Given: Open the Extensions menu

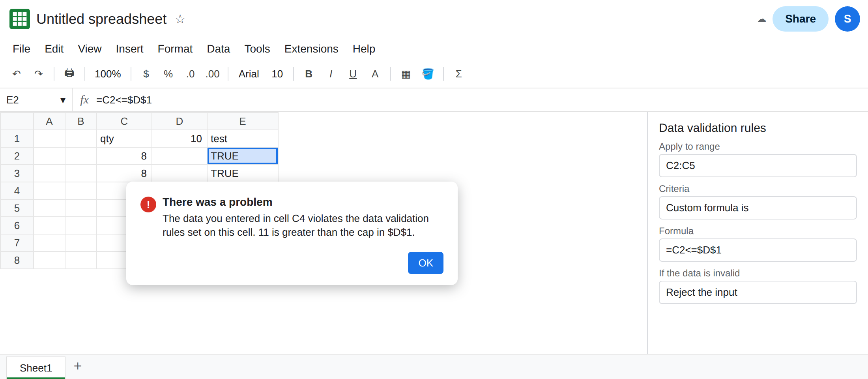Looking at the screenshot, I should [311, 49].
